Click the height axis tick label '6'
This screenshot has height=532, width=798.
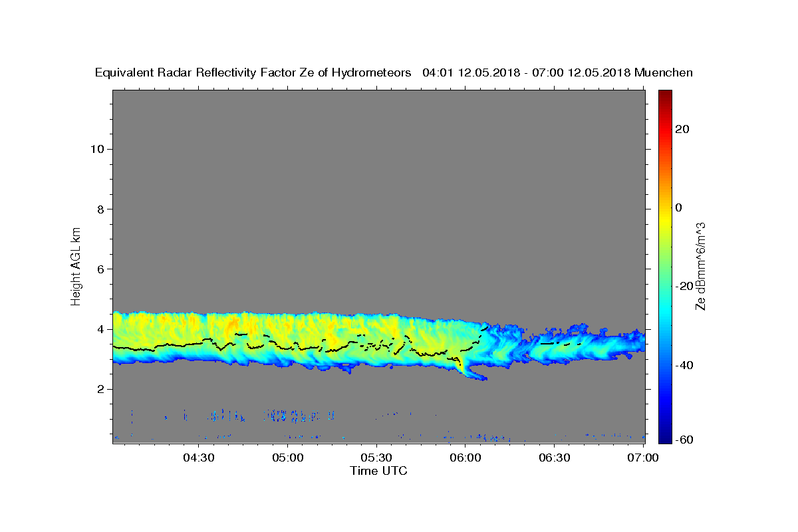(99, 269)
